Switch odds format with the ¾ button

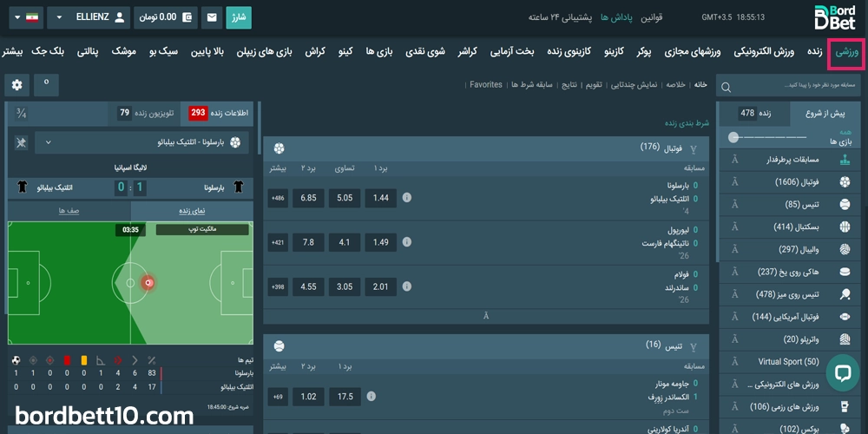(21, 113)
